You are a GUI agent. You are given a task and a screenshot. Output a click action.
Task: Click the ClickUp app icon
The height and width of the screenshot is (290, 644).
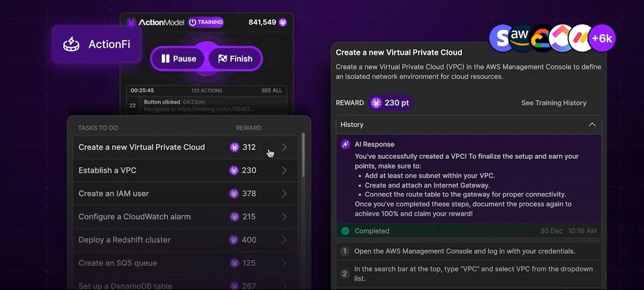click(x=561, y=39)
